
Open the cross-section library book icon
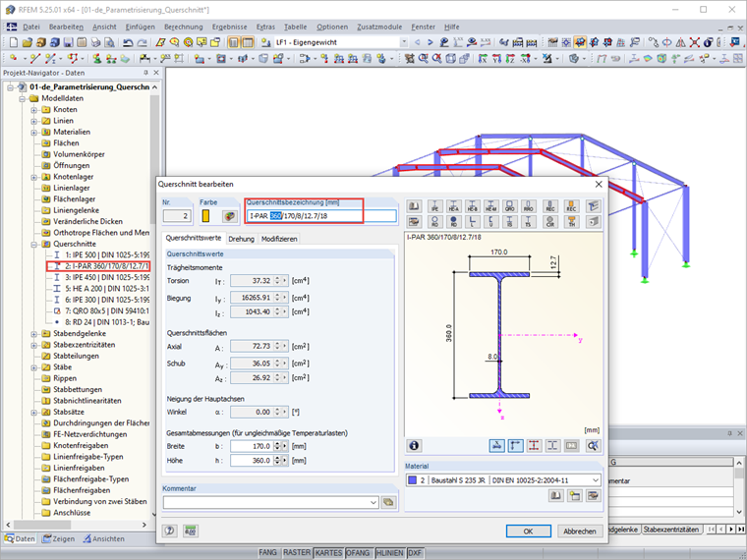pyautogui.click(x=415, y=206)
